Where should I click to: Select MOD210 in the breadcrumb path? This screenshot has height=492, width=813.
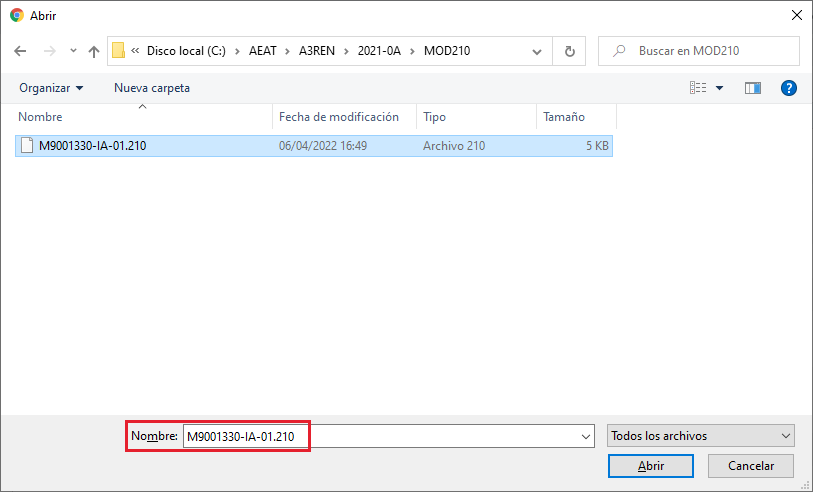coord(447,51)
